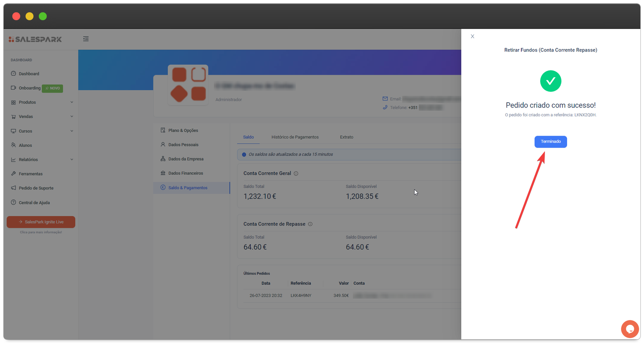The height and width of the screenshot is (343, 644).
Task: Click the Referência column header
Action: (301, 283)
